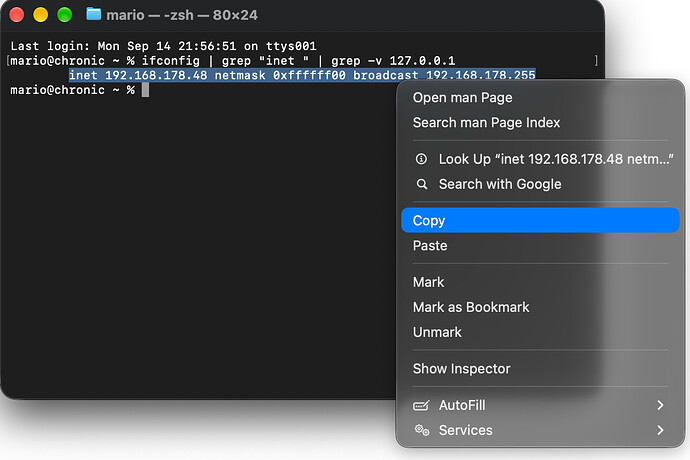Minimize Terminal with the yellow button
The width and height of the screenshot is (690, 460).
(40, 15)
